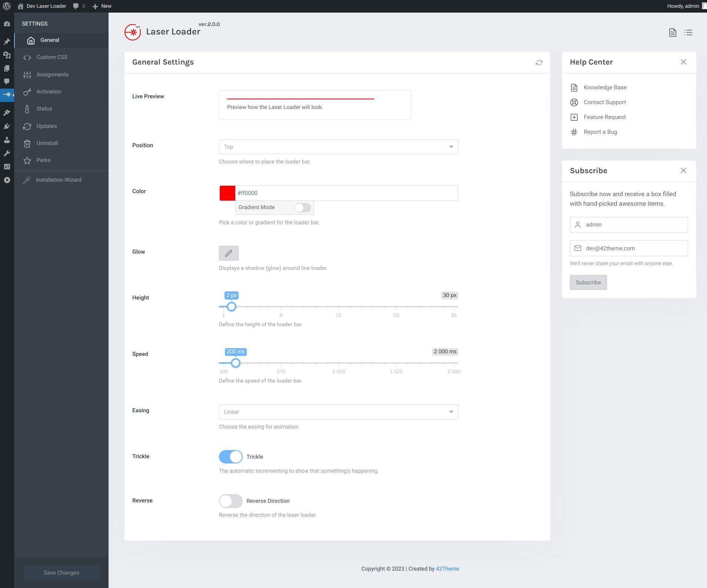The image size is (707, 588).
Task: Click the Howdy, admin account menu
Action: pyautogui.click(x=687, y=6)
